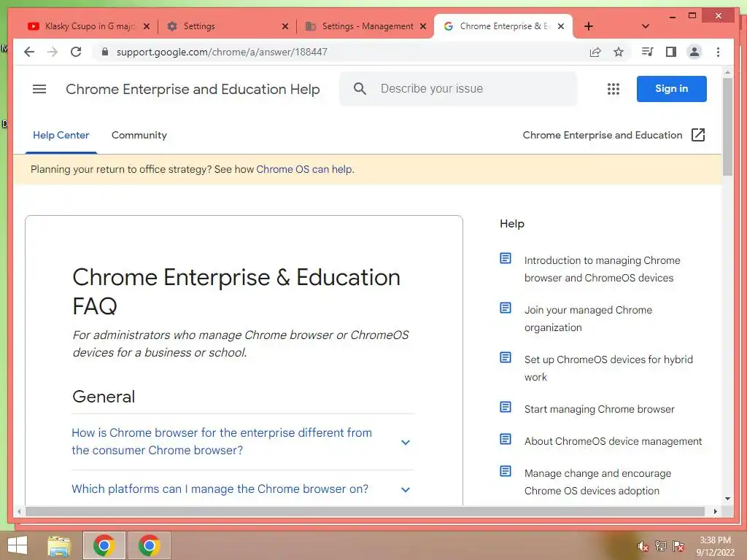Click the horizontal scrollbar thumb

365,511
